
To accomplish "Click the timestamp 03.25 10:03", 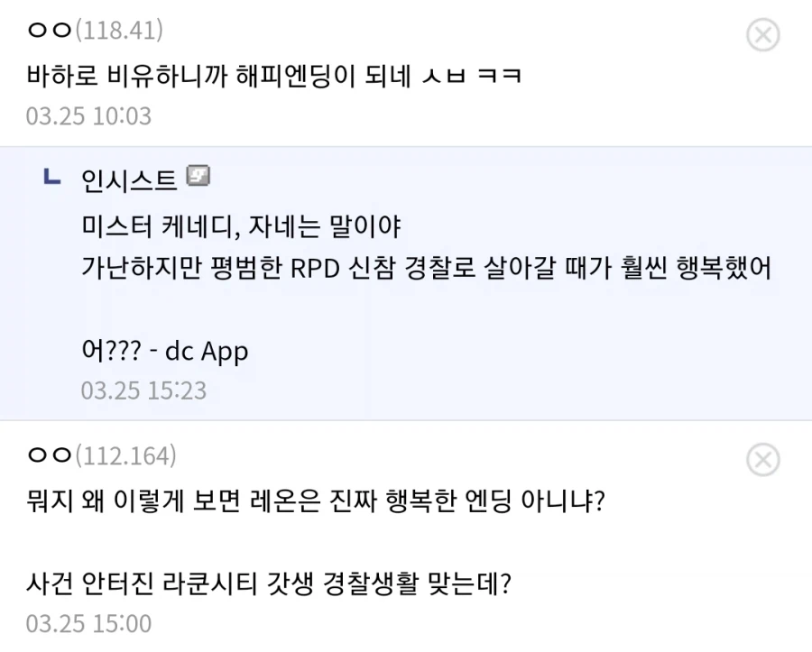I will coord(88,115).
